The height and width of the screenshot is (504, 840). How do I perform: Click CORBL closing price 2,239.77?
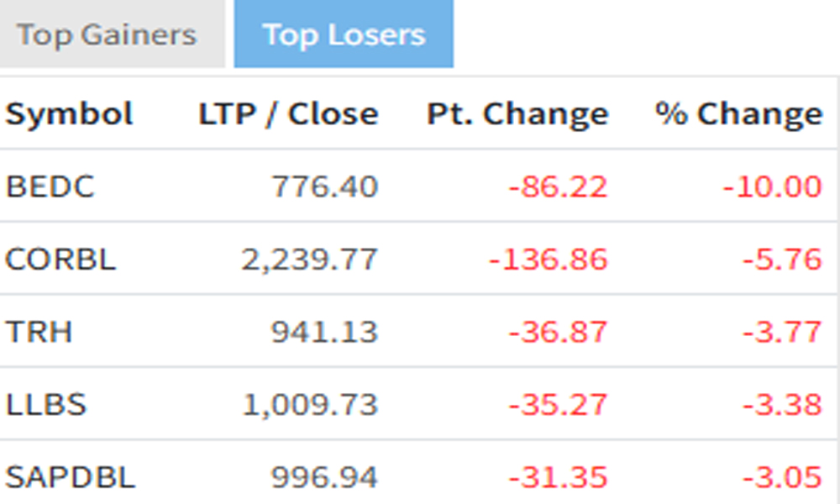(x=310, y=260)
